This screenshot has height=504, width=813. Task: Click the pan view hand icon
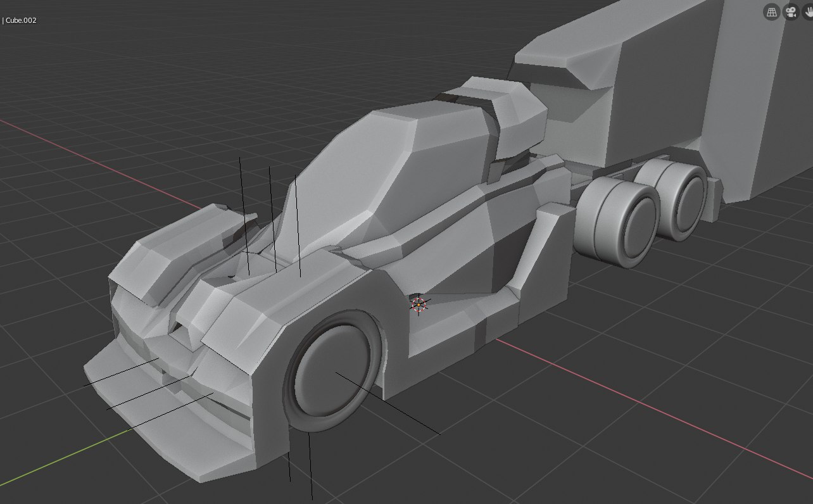pos(808,12)
